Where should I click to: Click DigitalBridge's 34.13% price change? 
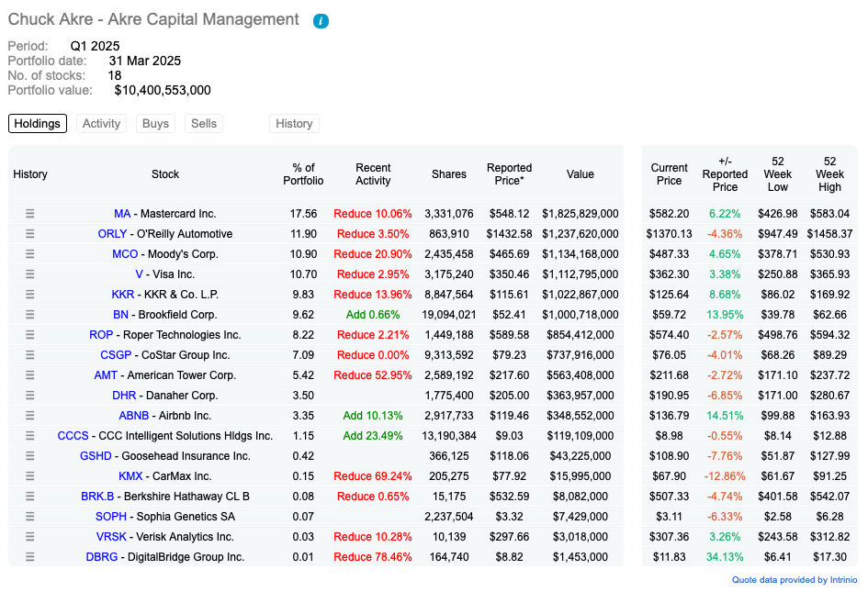[x=725, y=557]
